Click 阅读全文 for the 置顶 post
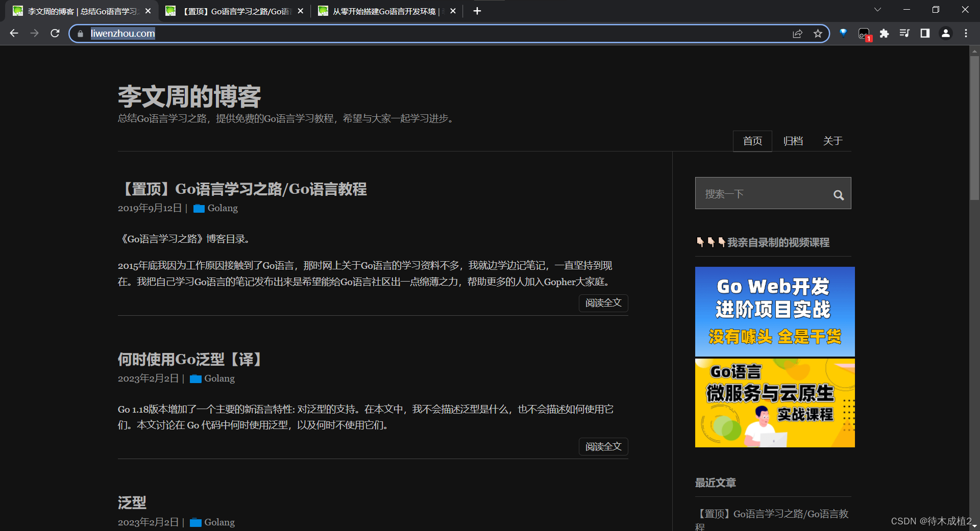Screen dimensions: 980x531 point(603,303)
